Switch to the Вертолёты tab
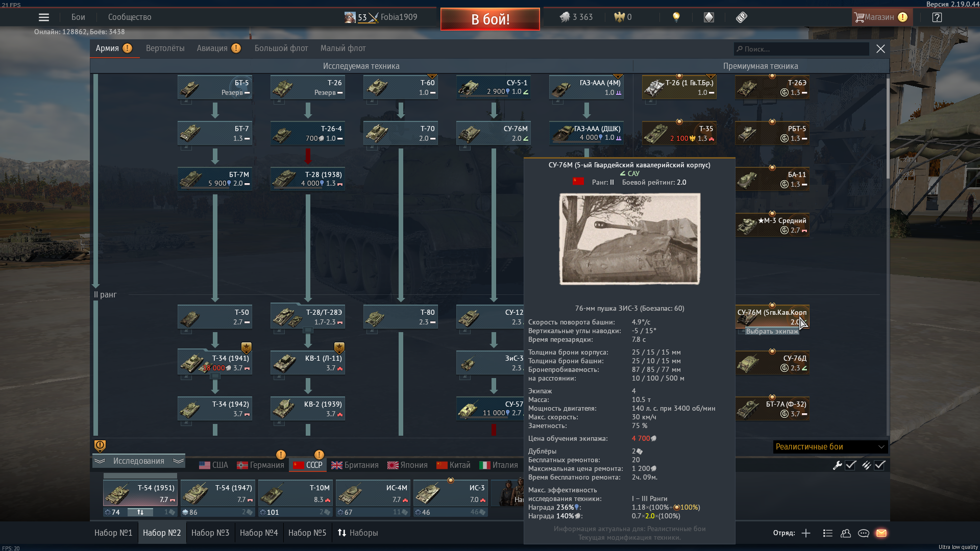Image resolution: width=980 pixels, height=551 pixels. [x=165, y=48]
